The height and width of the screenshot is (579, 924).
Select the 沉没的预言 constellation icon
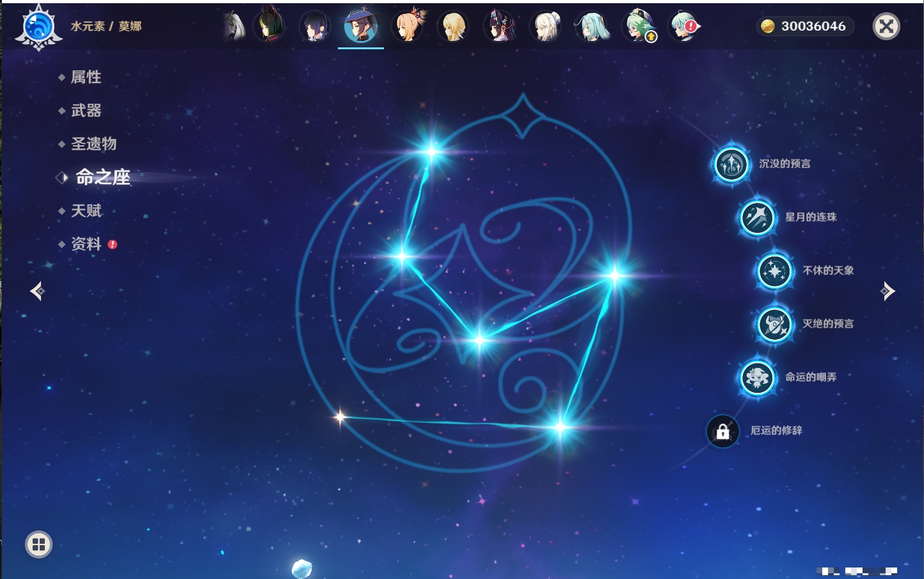[x=731, y=164]
